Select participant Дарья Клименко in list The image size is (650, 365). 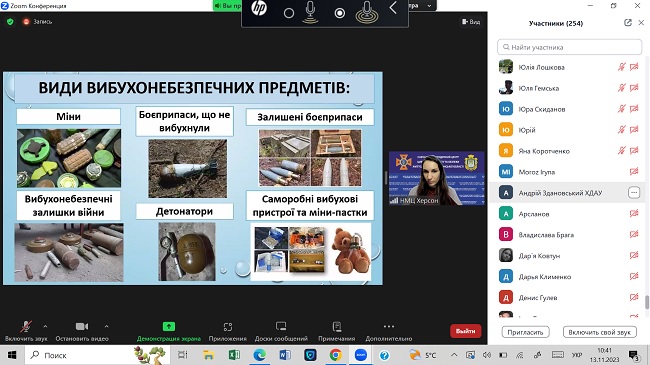[567, 276]
